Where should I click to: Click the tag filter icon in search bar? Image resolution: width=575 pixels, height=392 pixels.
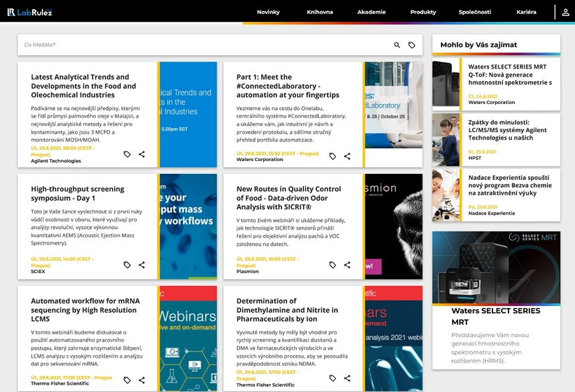tap(412, 45)
